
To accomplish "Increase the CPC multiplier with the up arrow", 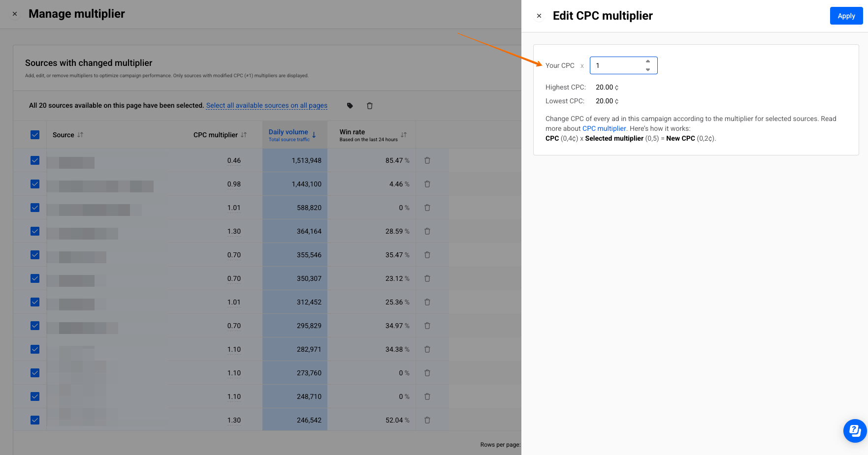I will [648, 61].
